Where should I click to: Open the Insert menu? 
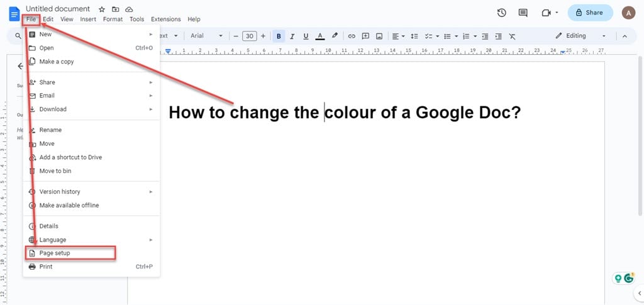[x=88, y=19]
